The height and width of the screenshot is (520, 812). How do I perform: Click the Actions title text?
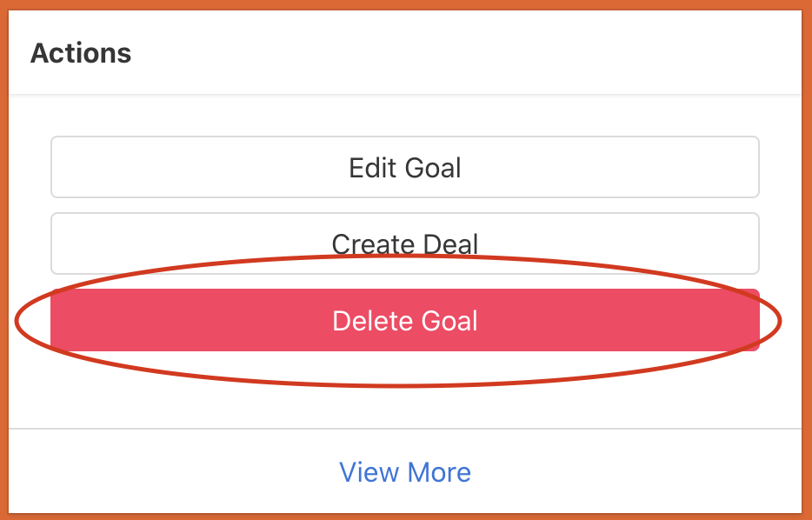coord(81,54)
